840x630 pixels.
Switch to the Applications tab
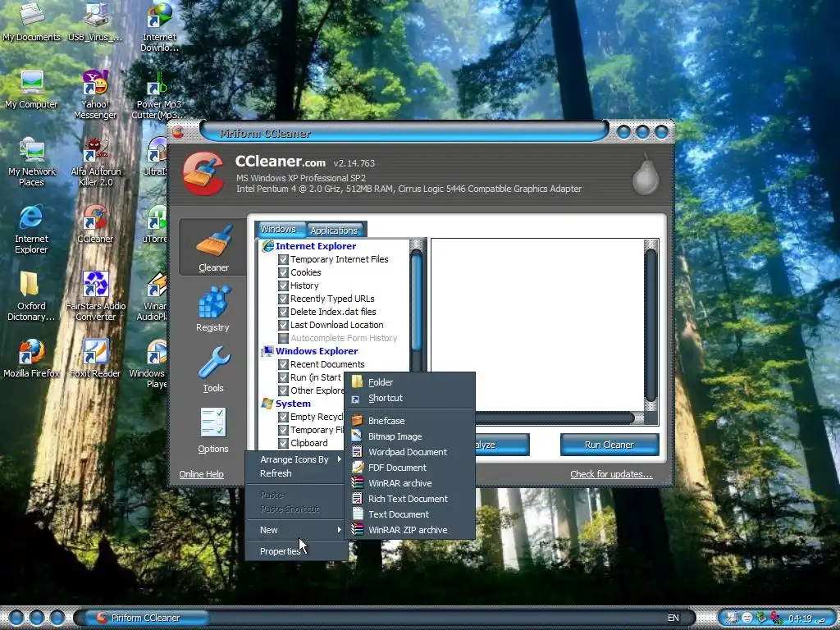[334, 231]
